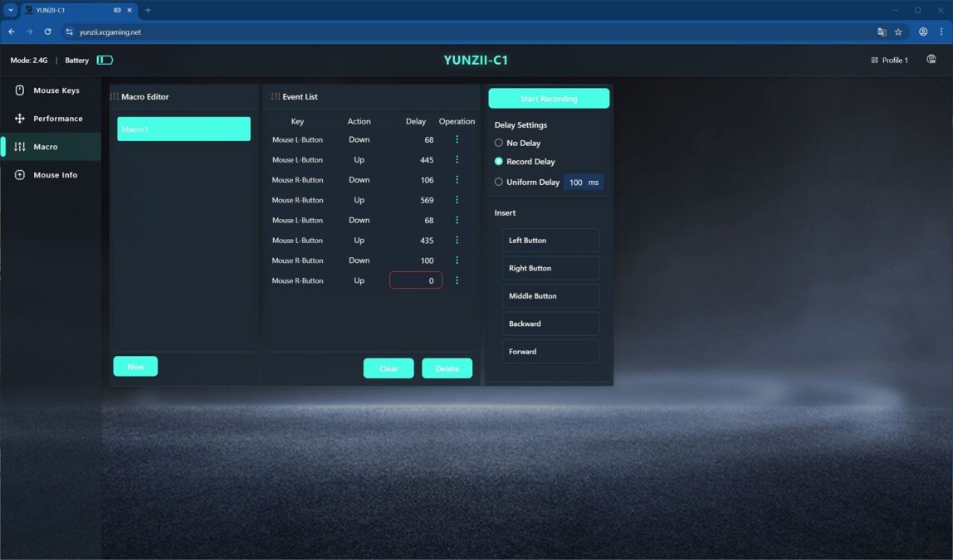Select the No Delay radio option
Viewport: 953px width, 560px height.
tap(498, 143)
